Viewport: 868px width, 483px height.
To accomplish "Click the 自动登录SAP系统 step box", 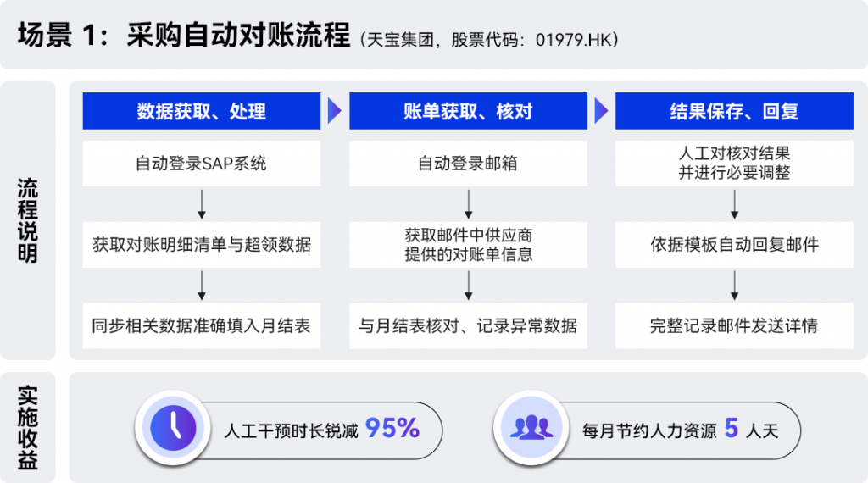I will pyautogui.click(x=202, y=164).
